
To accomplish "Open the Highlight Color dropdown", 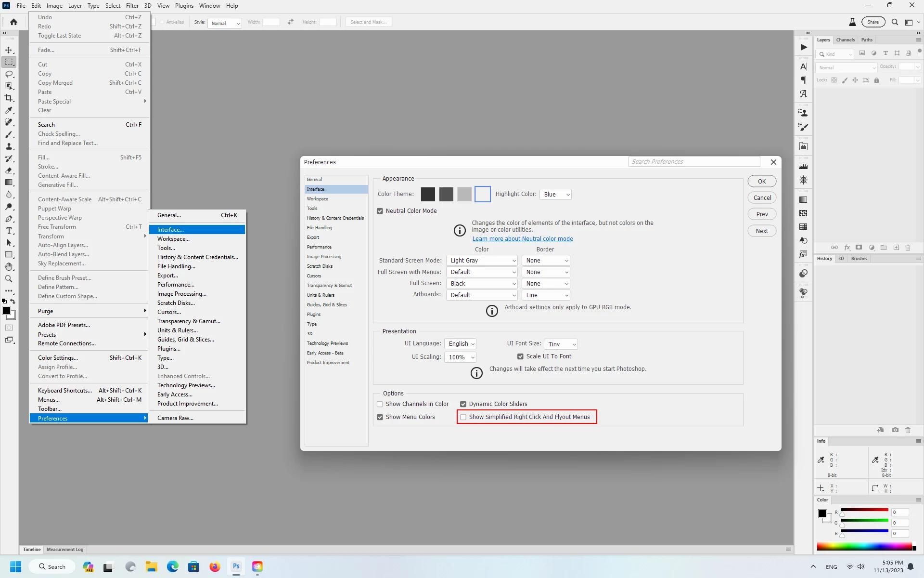I will 555,195.
